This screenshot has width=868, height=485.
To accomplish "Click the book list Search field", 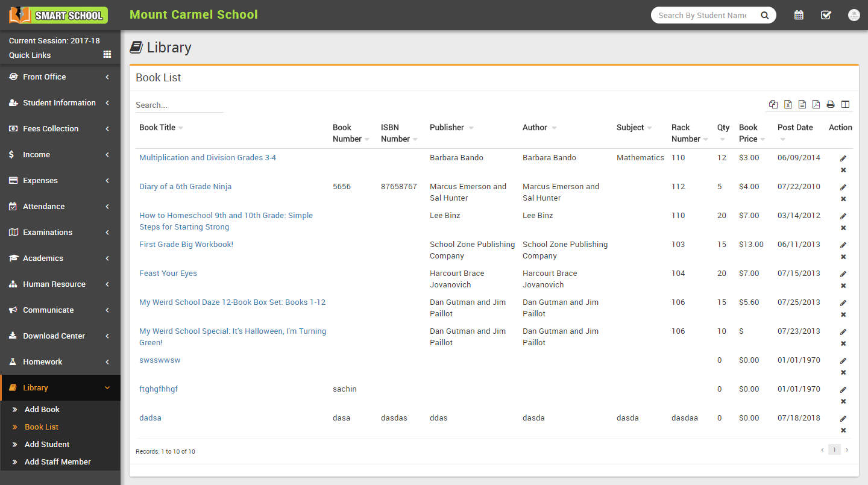I will (179, 105).
